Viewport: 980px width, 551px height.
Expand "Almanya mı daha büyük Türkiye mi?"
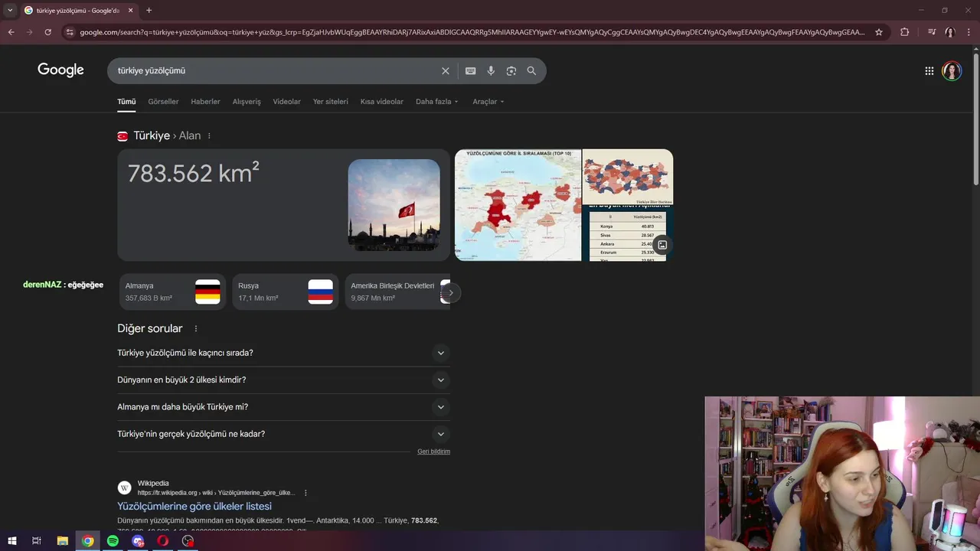pos(283,406)
